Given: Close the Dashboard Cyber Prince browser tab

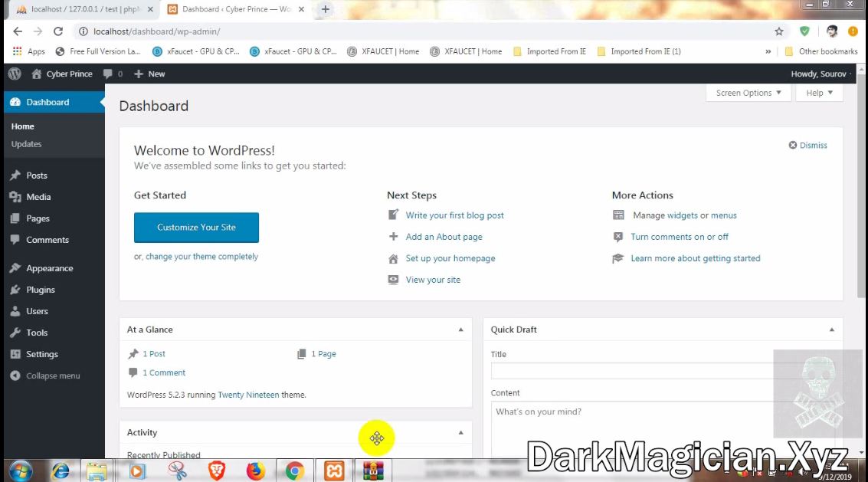Looking at the screenshot, I should 301,9.
